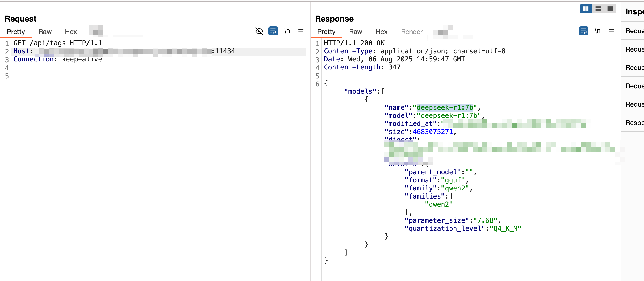
Task: Click the Host header name in request
Action: pos(21,51)
